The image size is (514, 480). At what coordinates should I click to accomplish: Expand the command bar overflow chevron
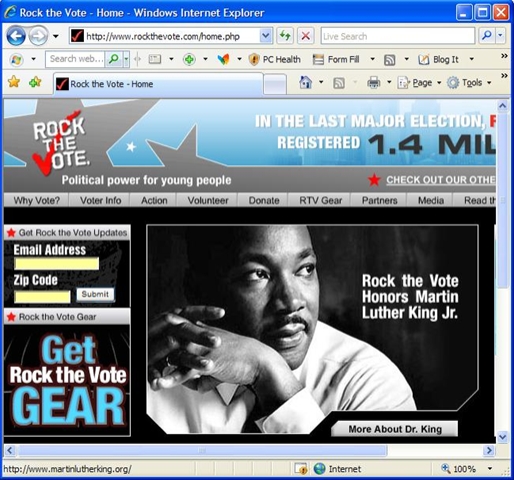coord(504,76)
